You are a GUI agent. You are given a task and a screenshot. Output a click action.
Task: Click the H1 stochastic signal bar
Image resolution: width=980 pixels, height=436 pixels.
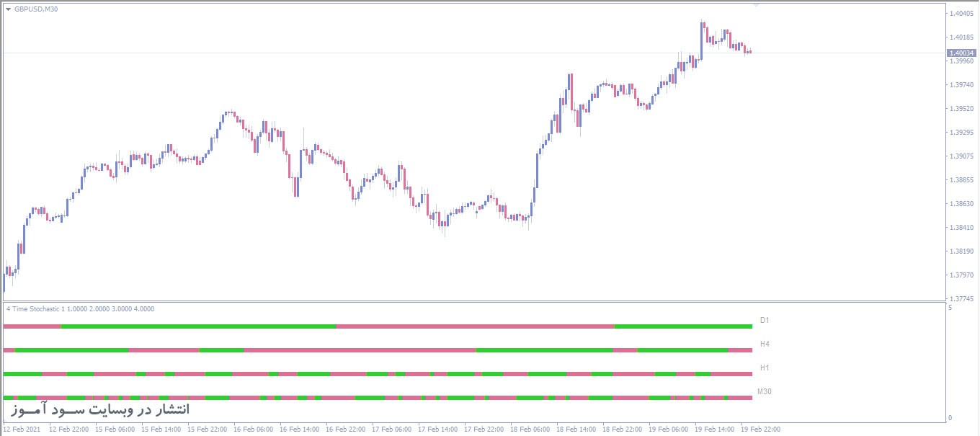click(x=378, y=374)
